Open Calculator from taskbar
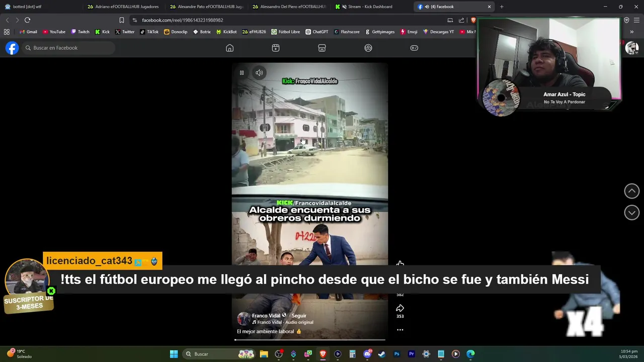 pyautogui.click(x=352, y=354)
